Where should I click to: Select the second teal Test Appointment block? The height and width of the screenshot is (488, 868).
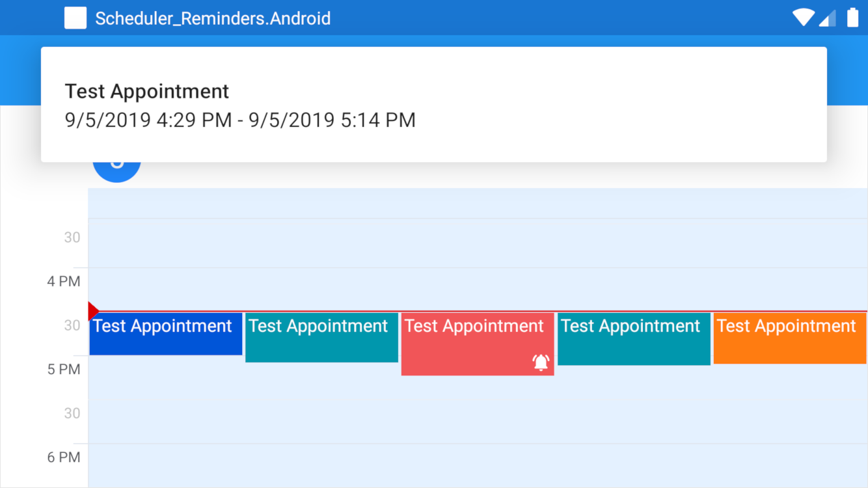[x=634, y=337]
